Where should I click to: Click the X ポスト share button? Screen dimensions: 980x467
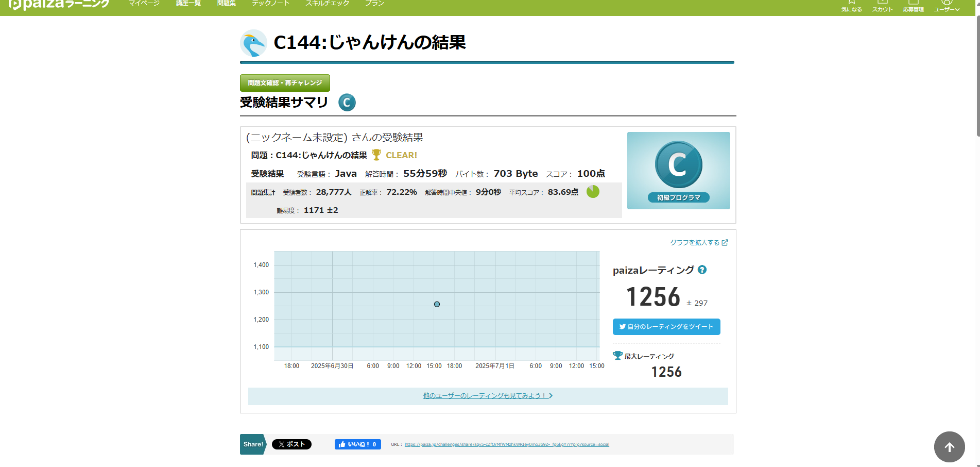click(x=291, y=444)
